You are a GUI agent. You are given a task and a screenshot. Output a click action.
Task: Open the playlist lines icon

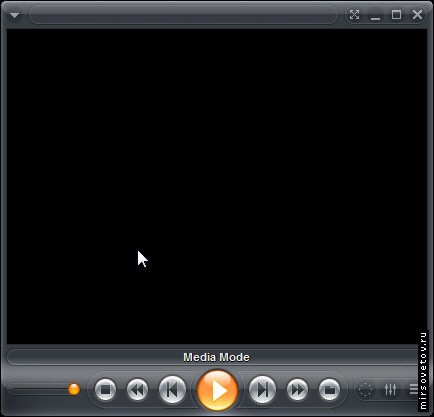click(413, 389)
